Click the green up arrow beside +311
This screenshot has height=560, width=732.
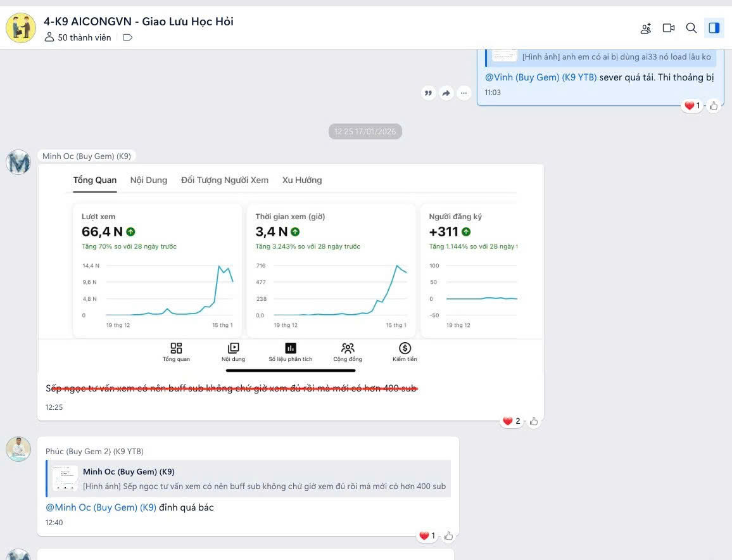[x=466, y=232]
